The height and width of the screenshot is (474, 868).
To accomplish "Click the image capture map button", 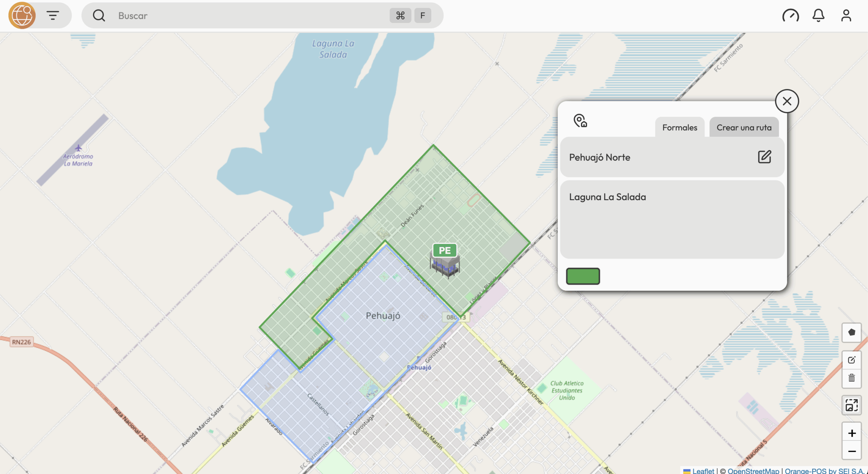I will (851, 405).
